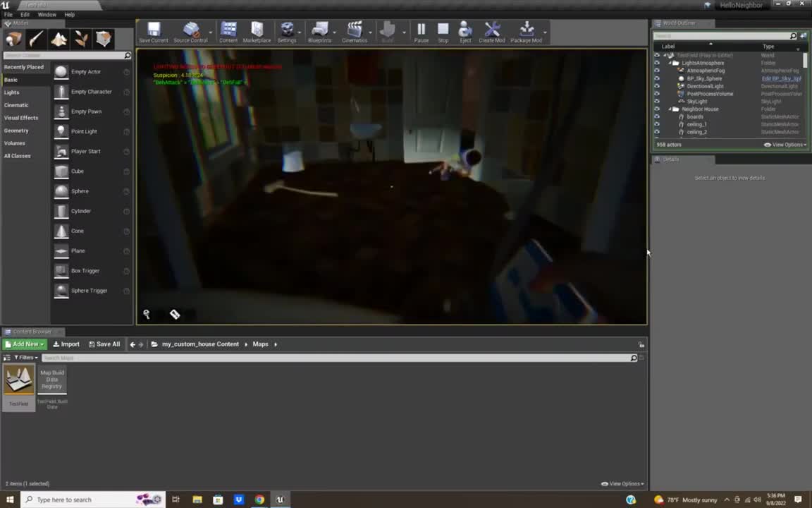812x508 pixels.
Task: Select the Point Light placement icon
Action: [61, 131]
